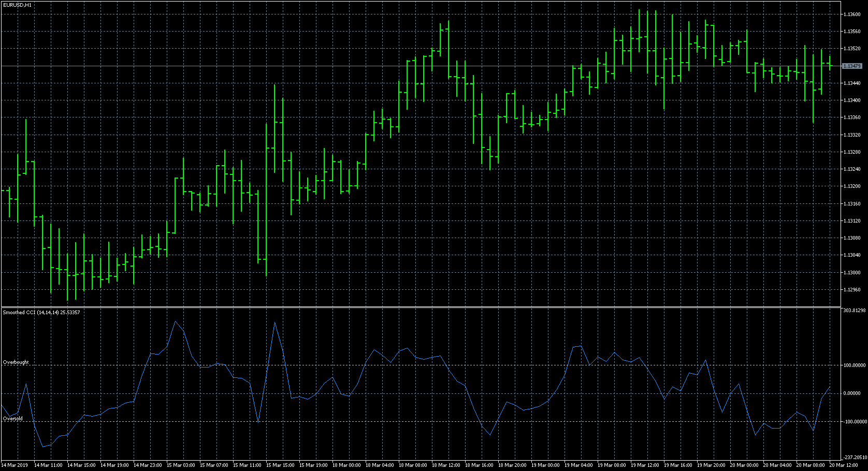Click the 1.13600 price axis label

click(852, 14)
